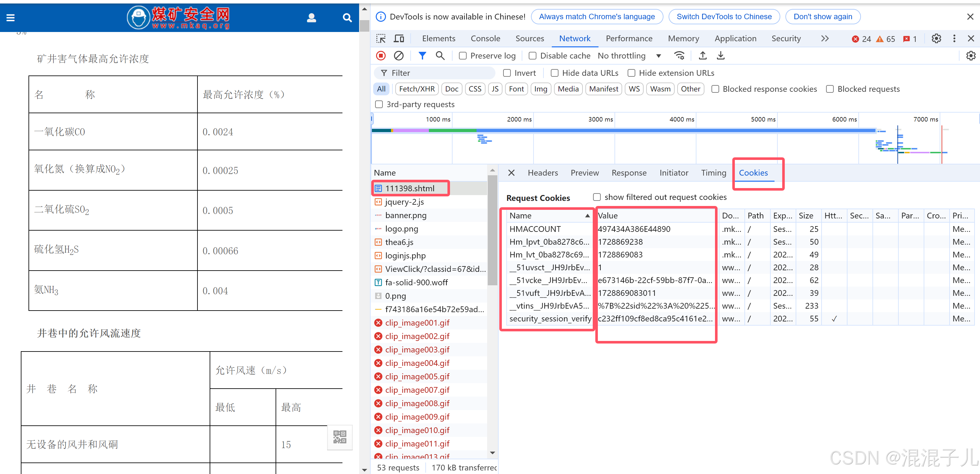The height and width of the screenshot is (474, 980).
Task: Switch to the Console tab
Action: pos(485,38)
